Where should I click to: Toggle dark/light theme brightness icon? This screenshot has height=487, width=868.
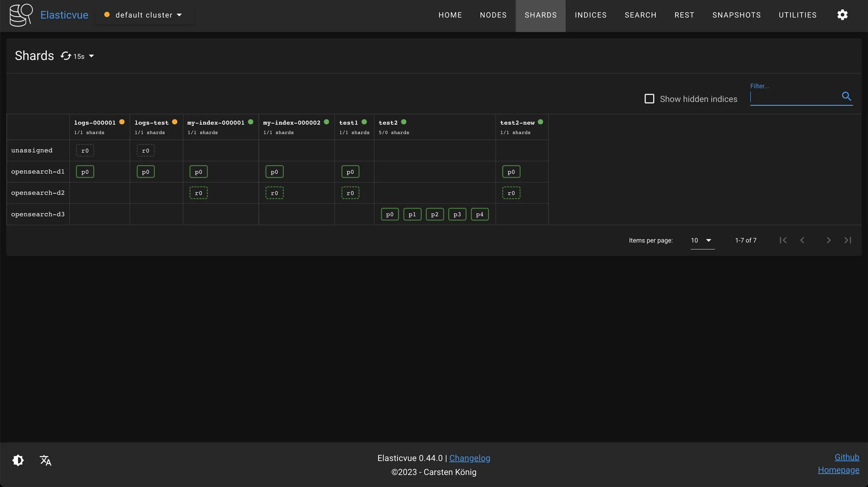coord(18,460)
